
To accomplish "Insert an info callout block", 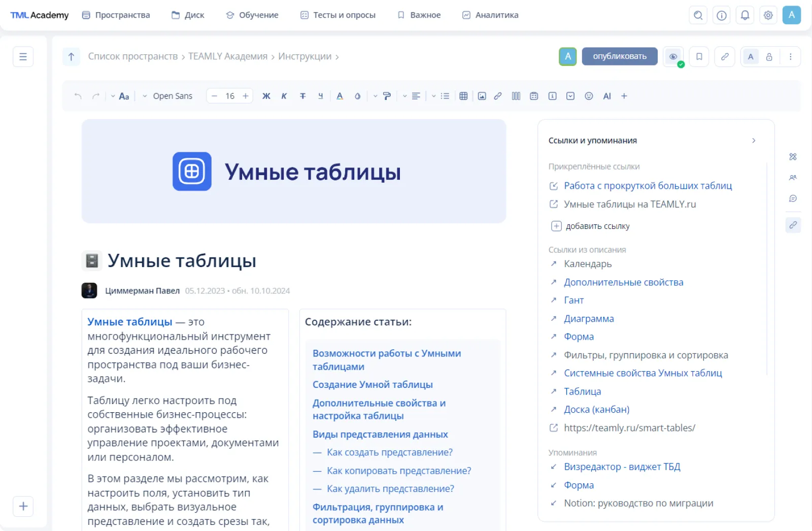I will pyautogui.click(x=553, y=96).
